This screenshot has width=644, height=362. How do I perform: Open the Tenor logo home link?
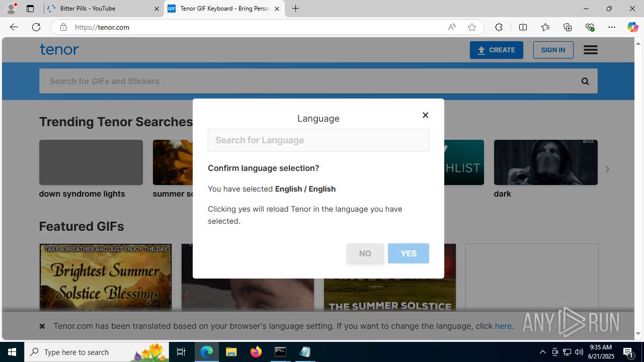tap(59, 49)
